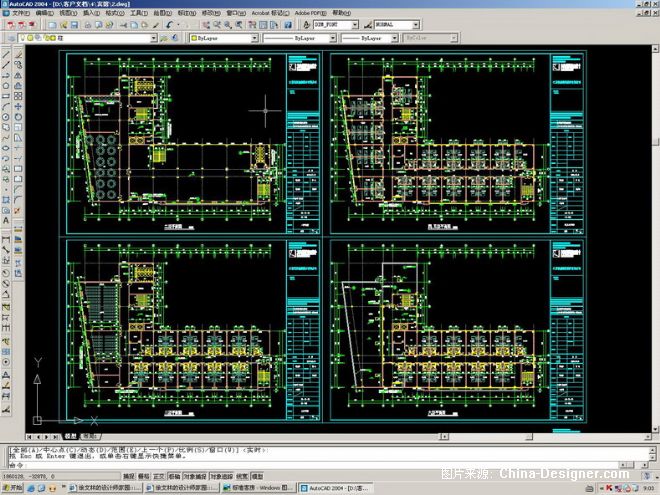Viewport: 660px width, 495px height.
Task: Select the Rotate modify tool
Action: 18,117
